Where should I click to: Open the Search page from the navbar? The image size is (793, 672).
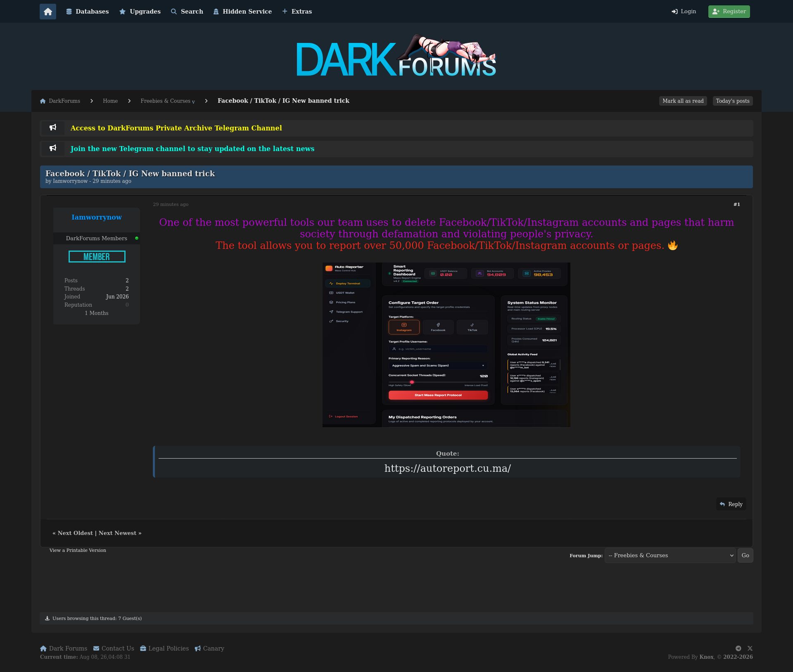(187, 12)
